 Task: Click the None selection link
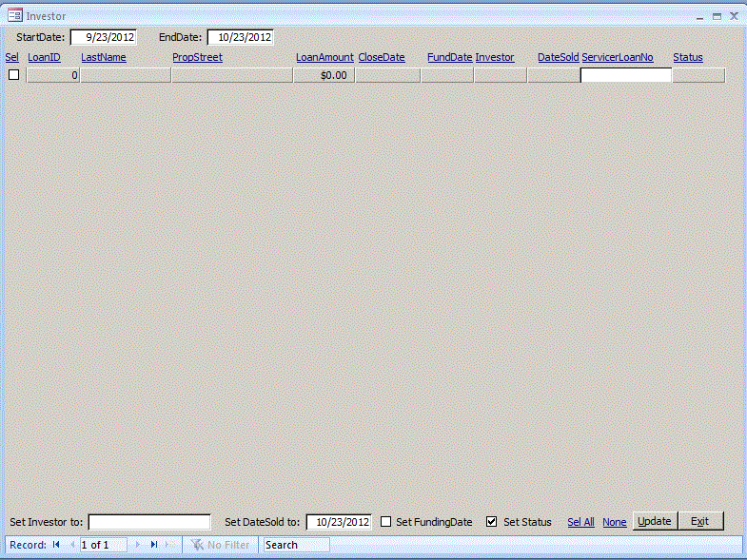point(614,522)
